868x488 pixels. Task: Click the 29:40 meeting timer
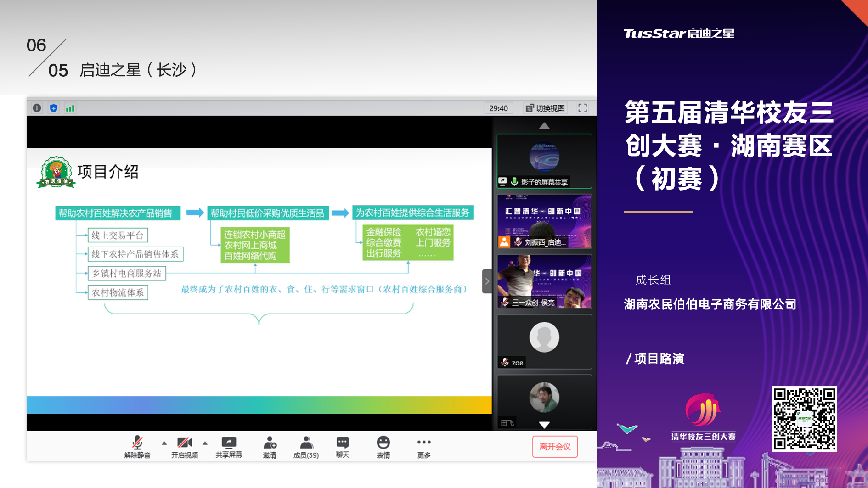[x=498, y=108]
